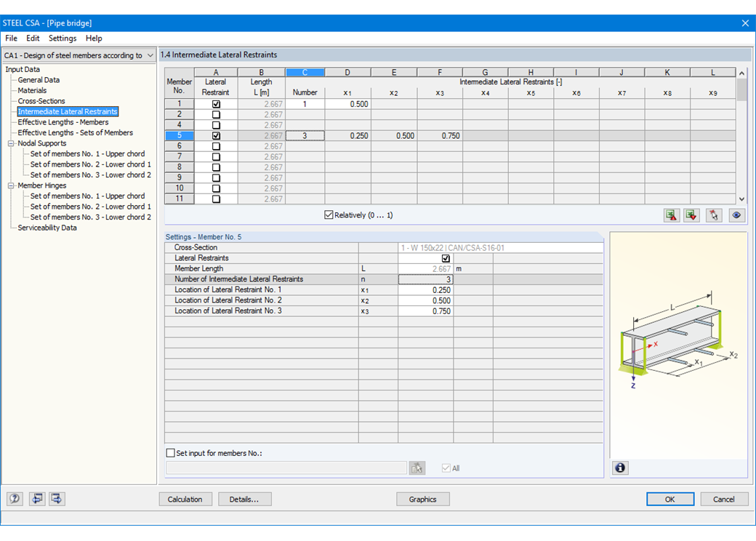This screenshot has height=541, width=756.
Task: Open the File menu
Action: [11, 38]
